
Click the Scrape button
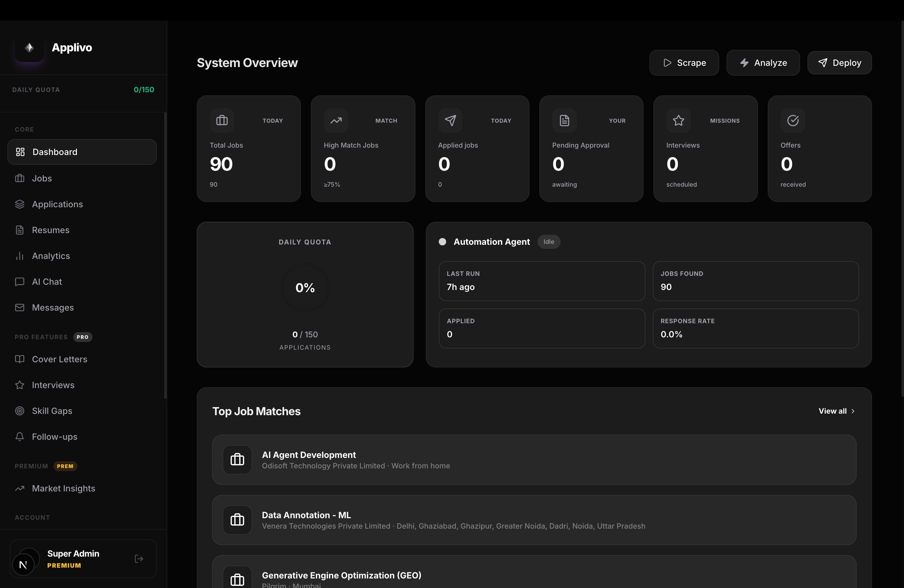684,63
